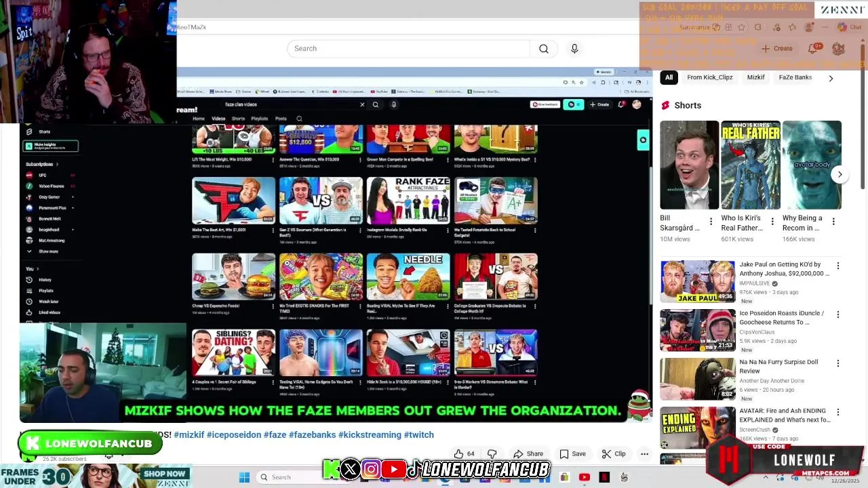Image resolution: width=868 pixels, height=488 pixels.
Task: Dislike this video
Action: [x=492, y=453]
